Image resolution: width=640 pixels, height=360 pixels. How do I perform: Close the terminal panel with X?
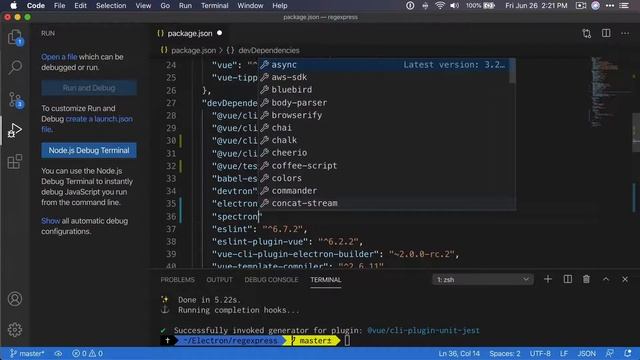pos(625,279)
